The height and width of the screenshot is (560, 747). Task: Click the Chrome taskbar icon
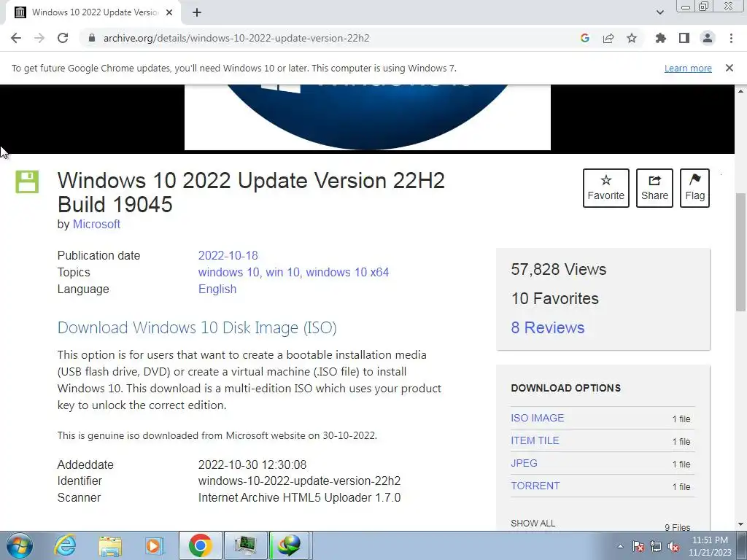point(200,545)
